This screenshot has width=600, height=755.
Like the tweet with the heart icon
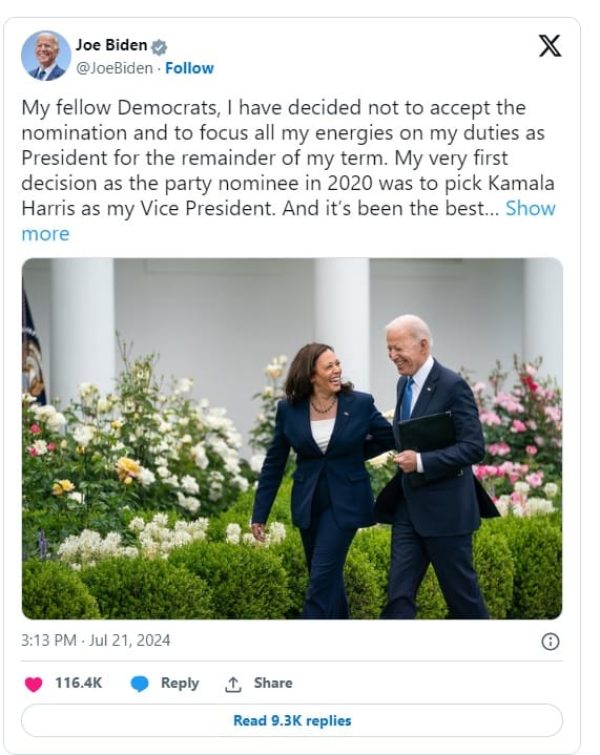coord(34,683)
